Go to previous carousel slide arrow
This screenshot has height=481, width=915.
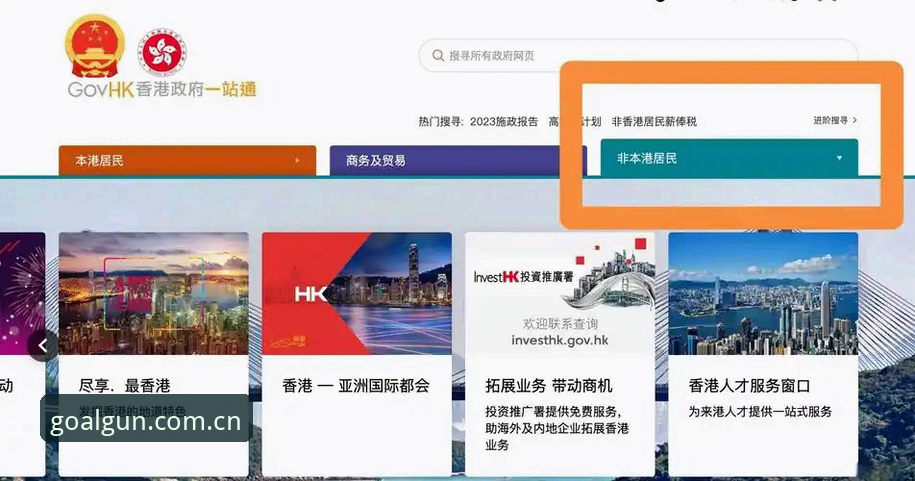click(43, 346)
